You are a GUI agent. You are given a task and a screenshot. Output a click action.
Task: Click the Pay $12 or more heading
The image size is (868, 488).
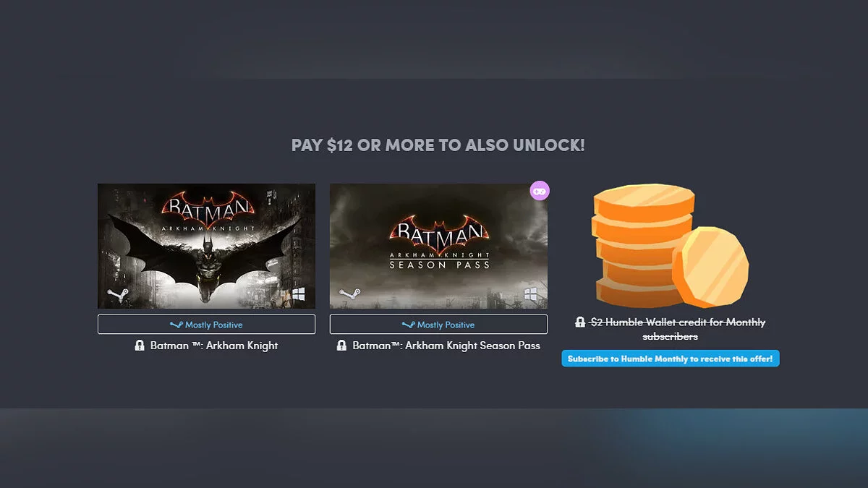click(x=438, y=145)
